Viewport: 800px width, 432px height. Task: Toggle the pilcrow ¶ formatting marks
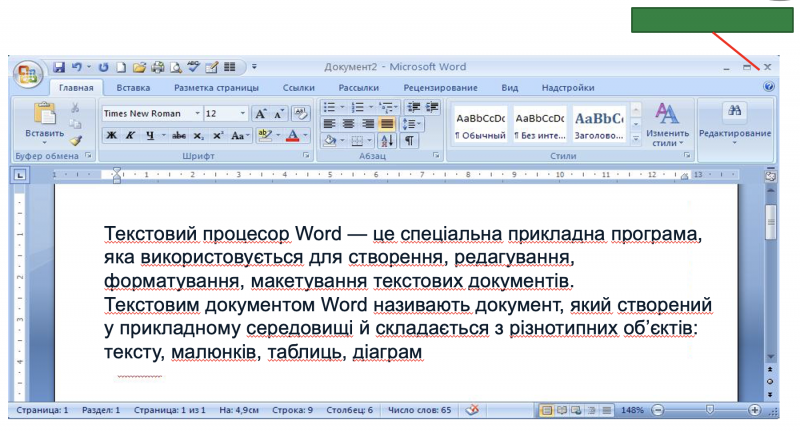coord(409,141)
